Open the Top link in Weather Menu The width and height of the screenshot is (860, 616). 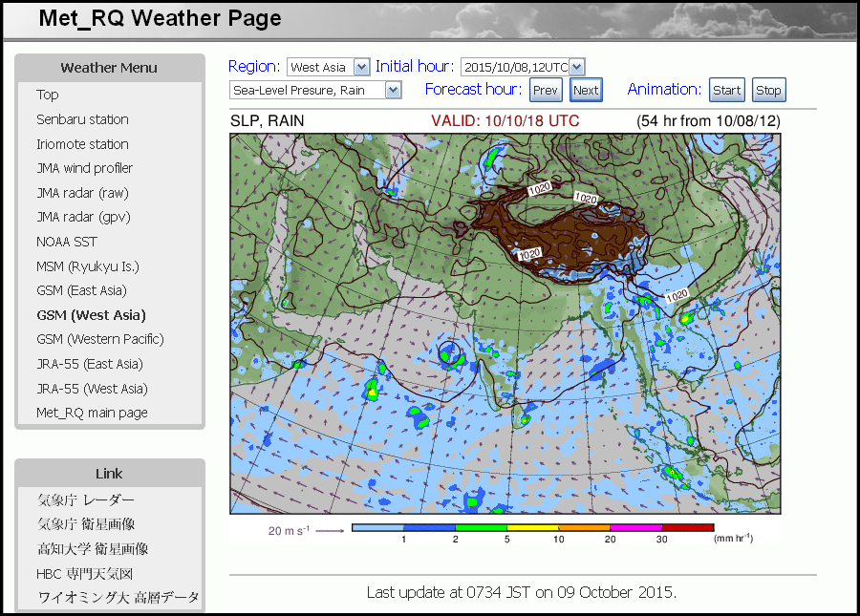(47, 95)
